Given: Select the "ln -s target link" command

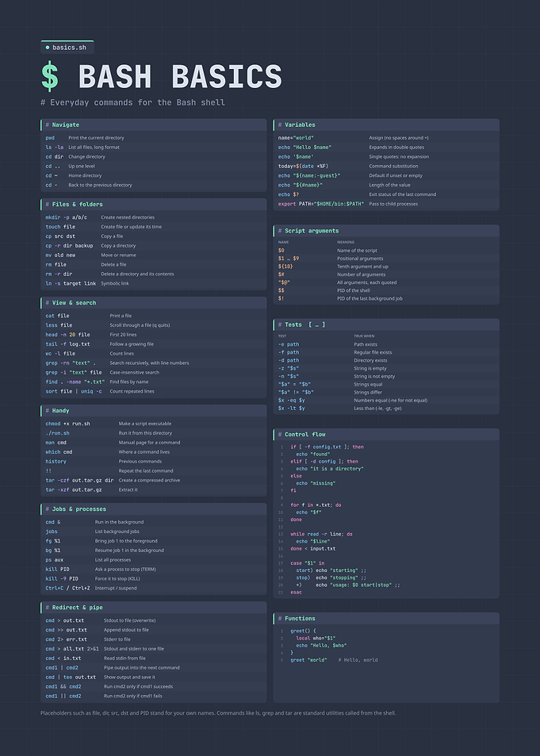Looking at the screenshot, I should 71,283.
